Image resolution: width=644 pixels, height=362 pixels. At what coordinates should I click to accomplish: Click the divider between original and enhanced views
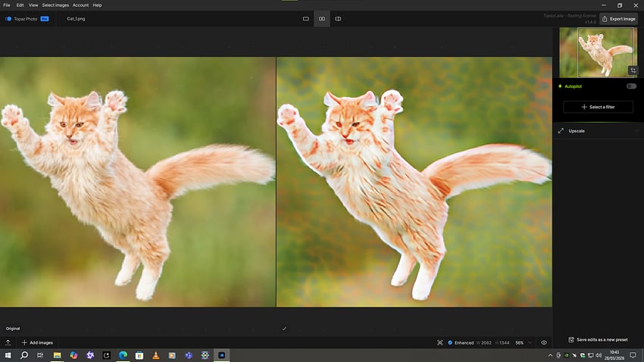pyautogui.click(x=276, y=182)
